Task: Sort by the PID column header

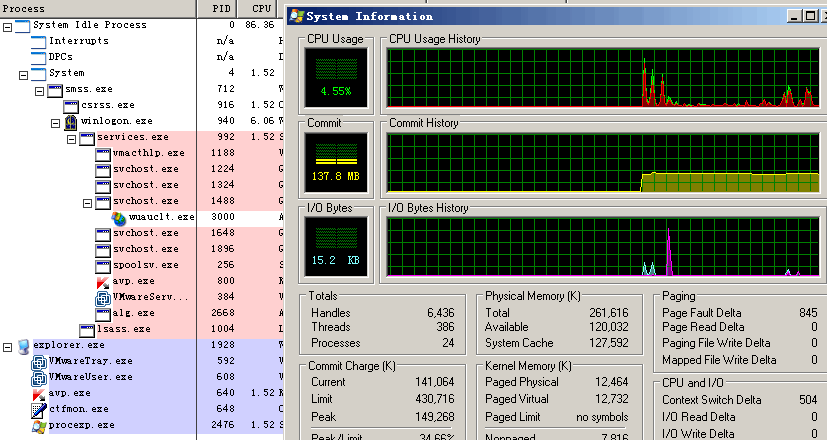Action: tap(221, 8)
